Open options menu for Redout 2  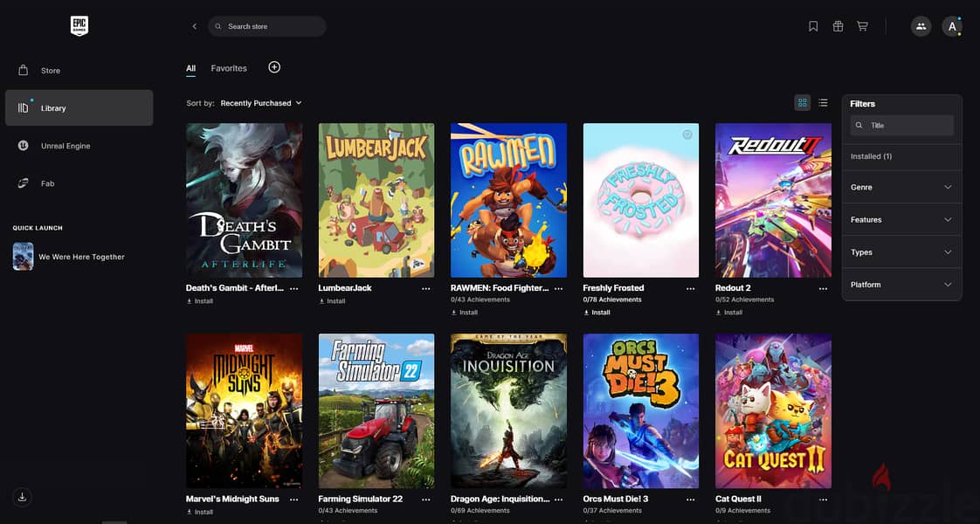tap(823, 288)
